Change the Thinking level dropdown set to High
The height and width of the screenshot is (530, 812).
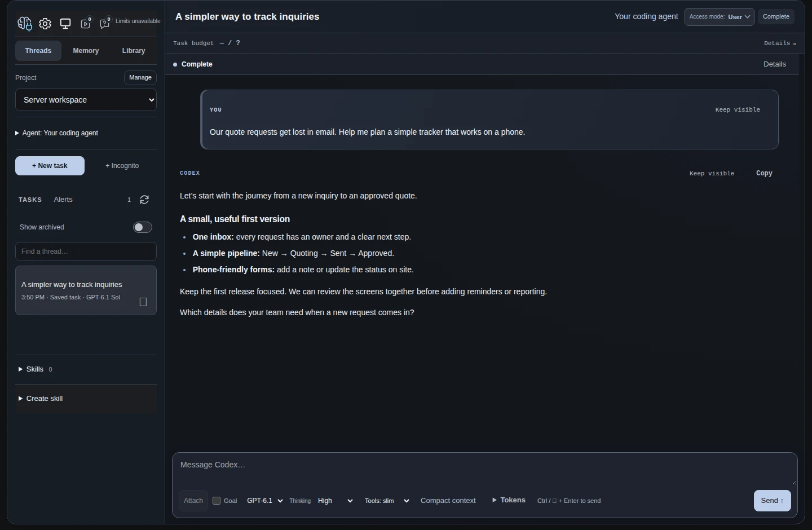[335, 501]
